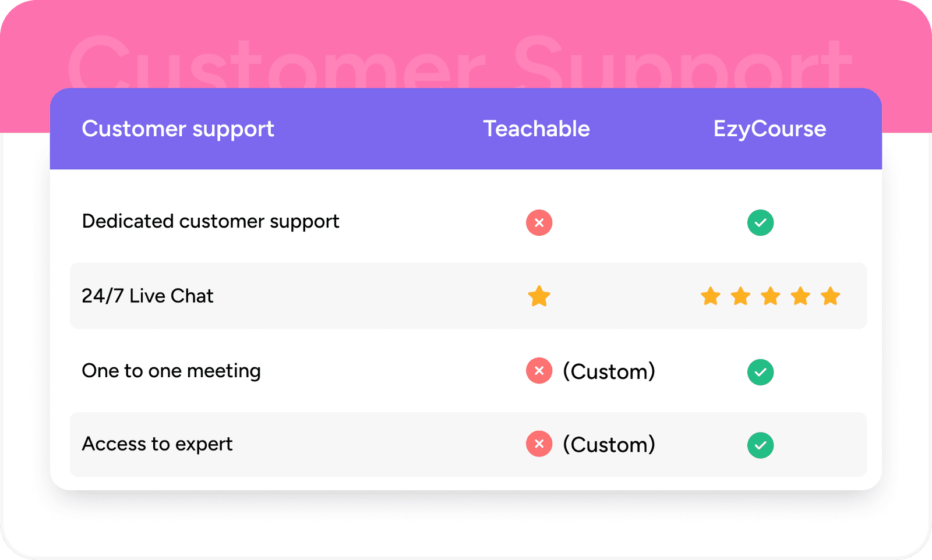Click green check for One to one meeting
932x560 pixels.
click(760, 372)
